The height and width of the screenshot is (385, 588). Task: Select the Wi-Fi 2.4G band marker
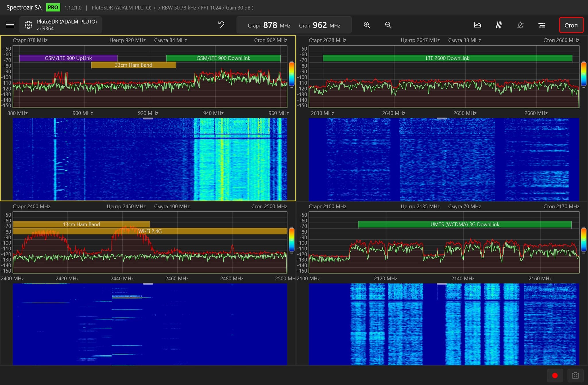[x=150, y=231]
